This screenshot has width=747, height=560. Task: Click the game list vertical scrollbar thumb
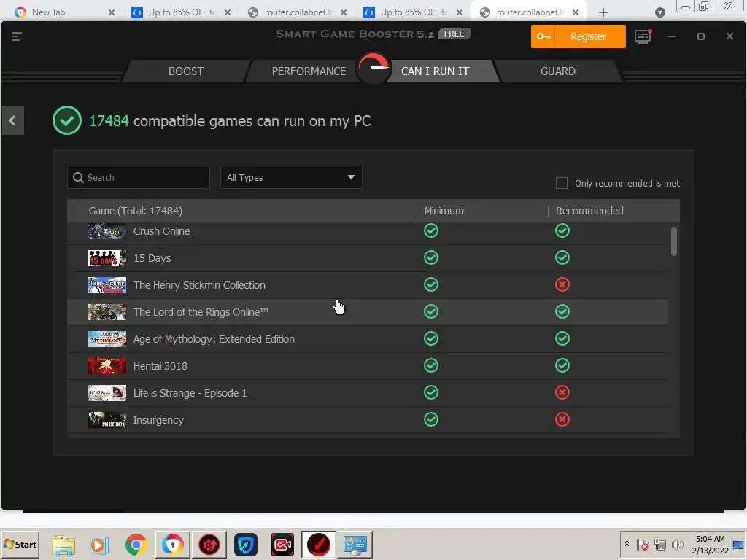[x=673, y=241]
